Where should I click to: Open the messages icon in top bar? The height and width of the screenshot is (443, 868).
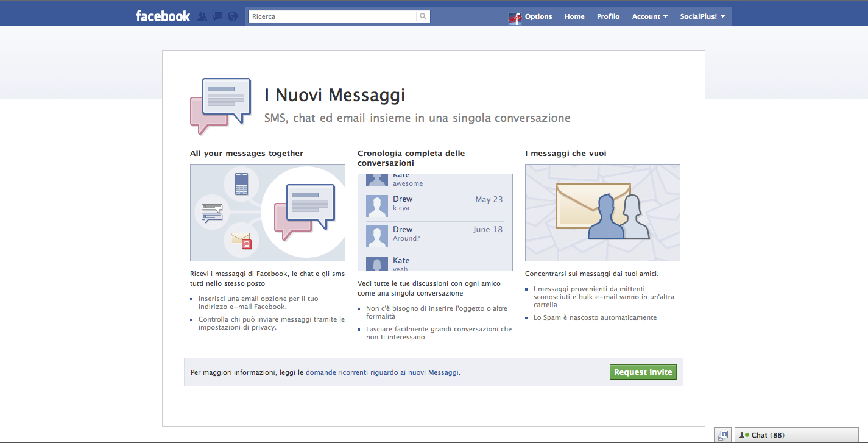click(217, 16)
